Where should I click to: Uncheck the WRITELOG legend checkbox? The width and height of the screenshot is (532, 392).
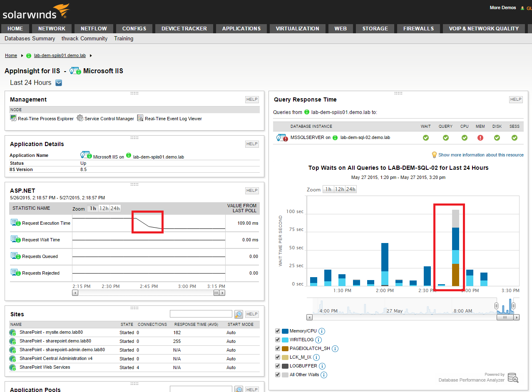[278, 340]
